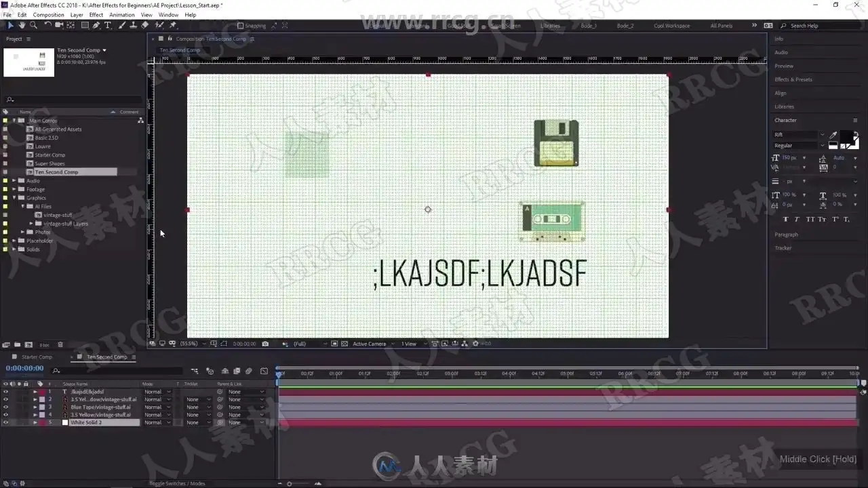Open the Tracker panel
The width and height of the screenshot is (868, 488).
coord(783,248)
